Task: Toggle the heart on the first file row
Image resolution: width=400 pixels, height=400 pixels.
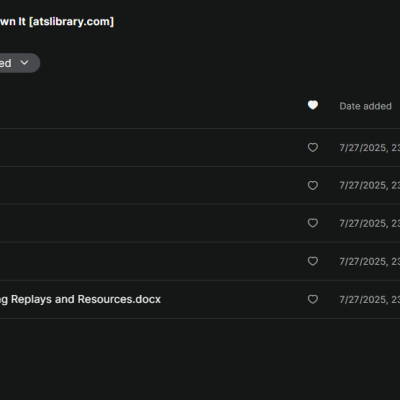Action: (313, 147)
